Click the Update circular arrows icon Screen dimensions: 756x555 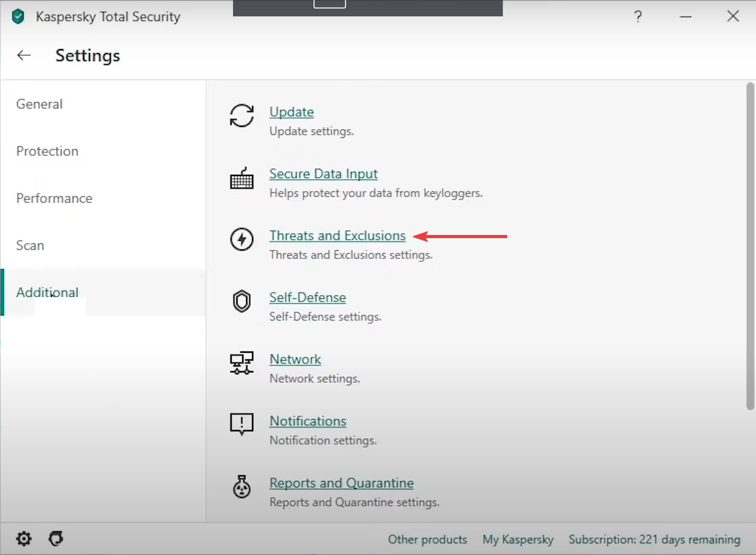tap(242, 116)
